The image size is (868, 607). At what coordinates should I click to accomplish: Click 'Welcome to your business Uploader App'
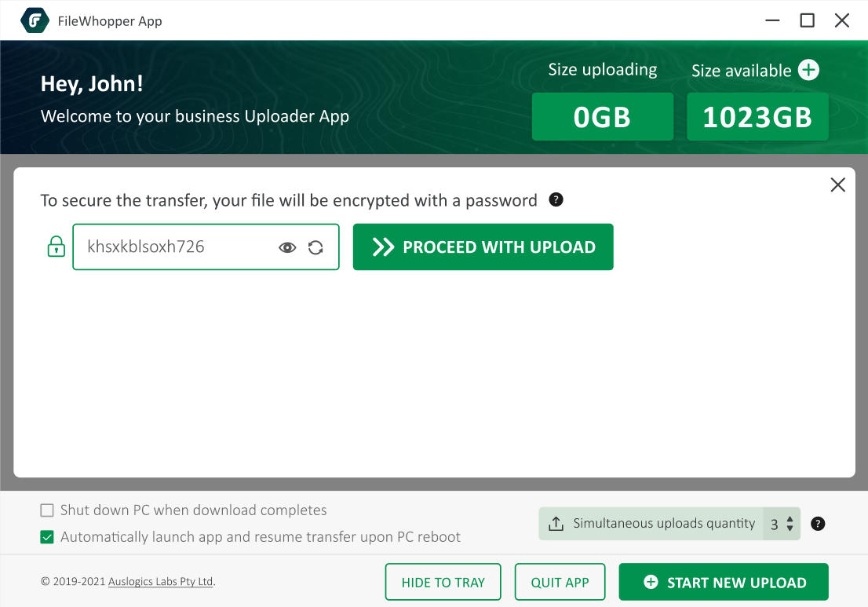coord(195,116)
